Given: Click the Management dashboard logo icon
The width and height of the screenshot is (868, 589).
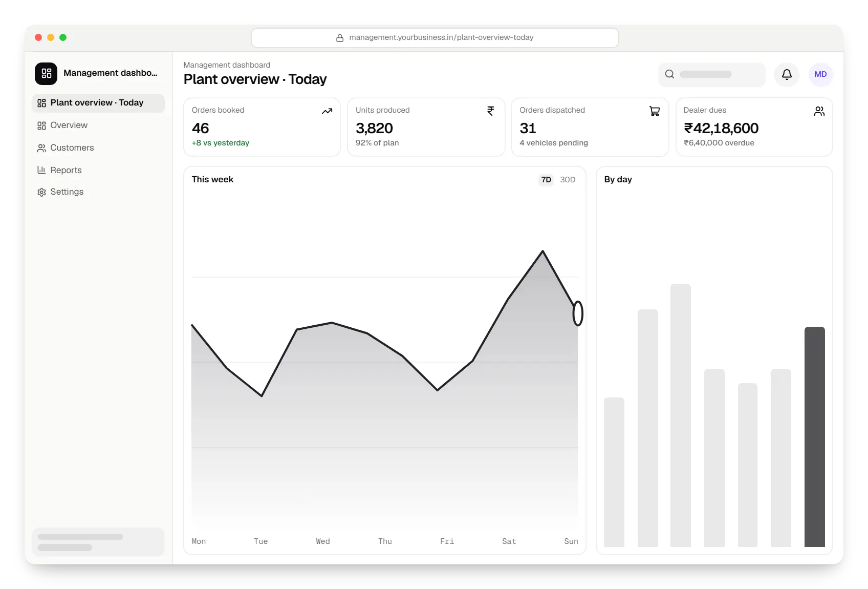Looking at the screenshot, I should pyautogui.click(x=46, y=73).
